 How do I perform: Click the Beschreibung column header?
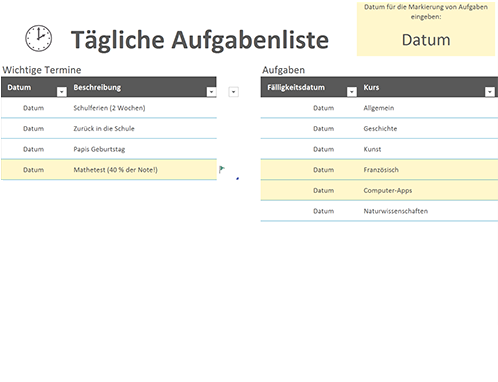point(97,87)
